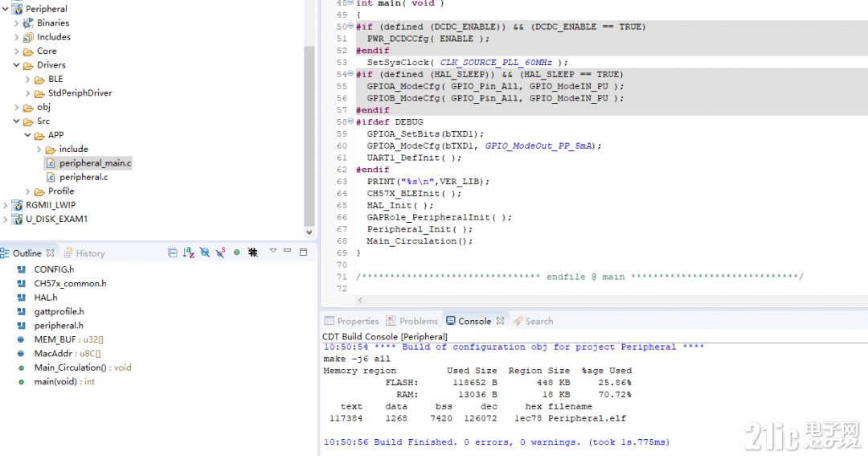
Task: Expand the RGMII_LWIP project
Action: pos(6,205)
